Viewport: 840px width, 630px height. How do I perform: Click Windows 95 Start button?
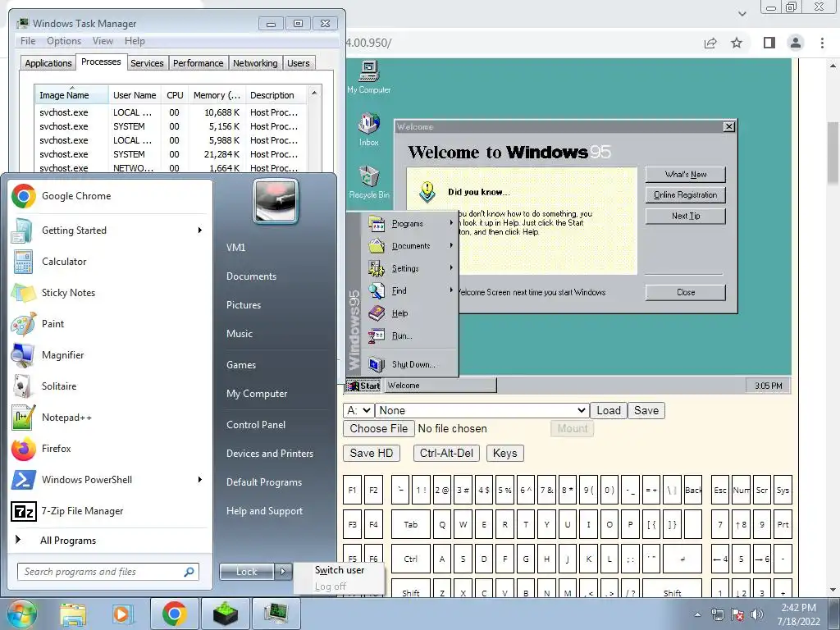tap(363, 386)
